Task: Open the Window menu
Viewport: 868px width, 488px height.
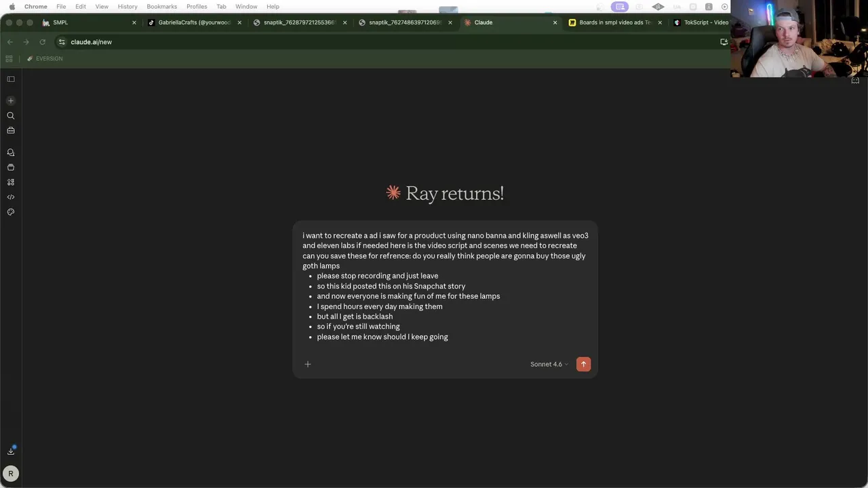Action: coord(246,7)
